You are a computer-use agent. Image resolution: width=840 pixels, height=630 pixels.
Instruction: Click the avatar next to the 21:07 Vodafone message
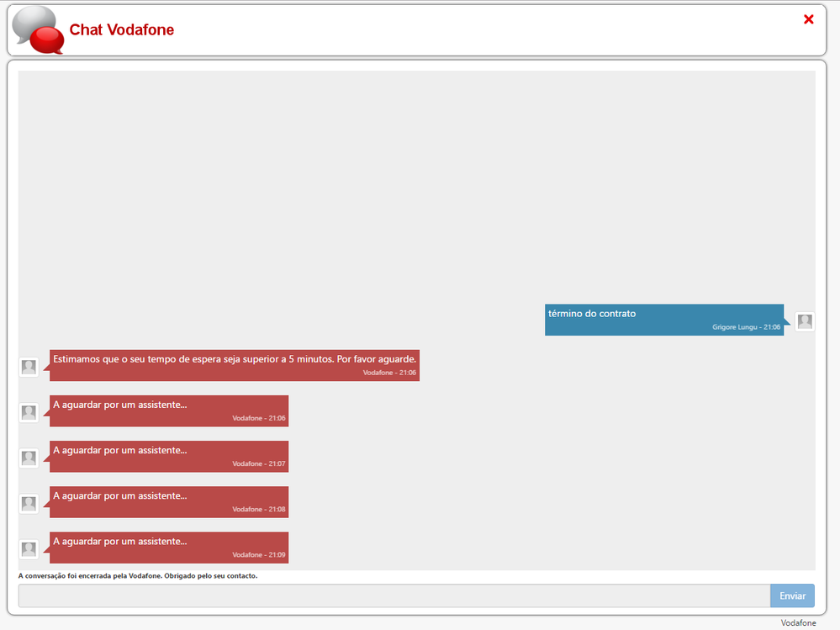[x=29, y=458]
